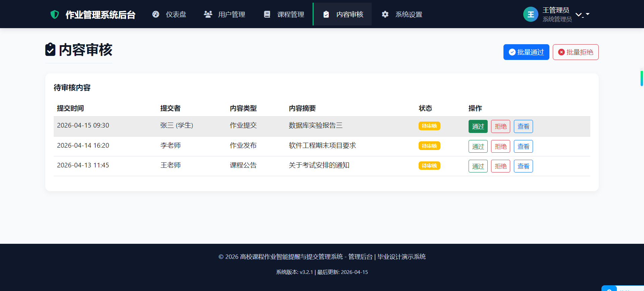
Task: Click the 提交时间 column header
Action: [70, 108]
